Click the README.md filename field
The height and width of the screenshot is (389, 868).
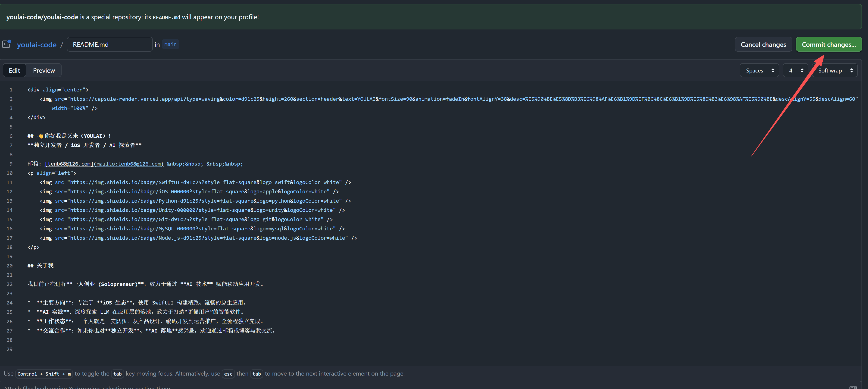point(109,44)
